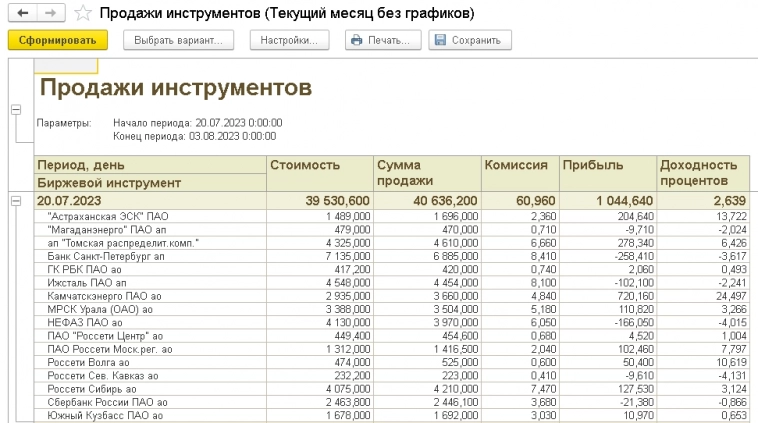Select the Ижсталь ПАО ап row

coord(392,283)
